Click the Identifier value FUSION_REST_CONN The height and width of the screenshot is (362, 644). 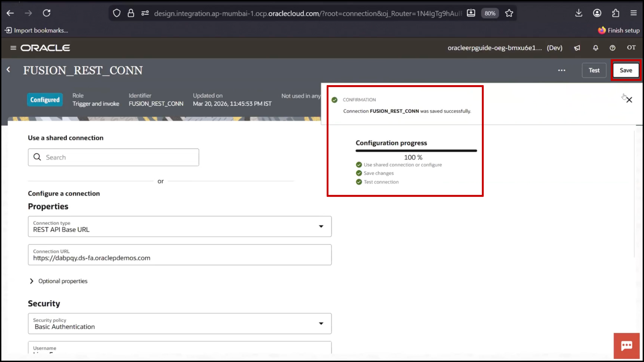(156, 104)
